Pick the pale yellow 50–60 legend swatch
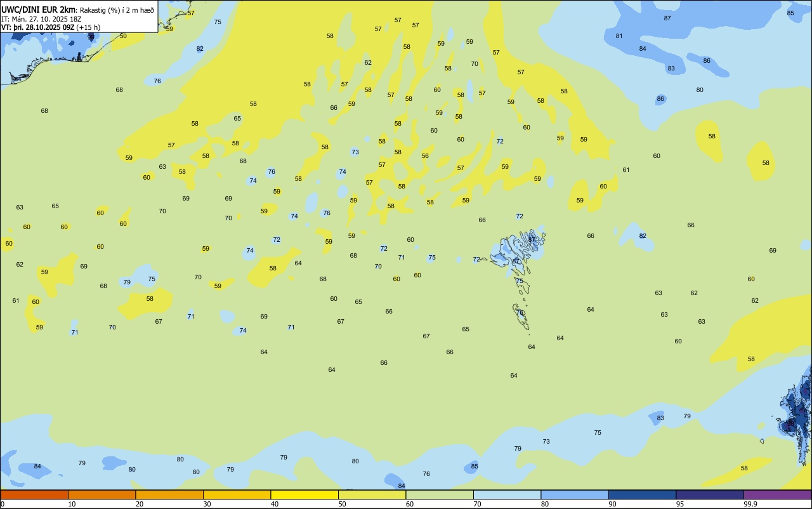 [x=372, y=494]
